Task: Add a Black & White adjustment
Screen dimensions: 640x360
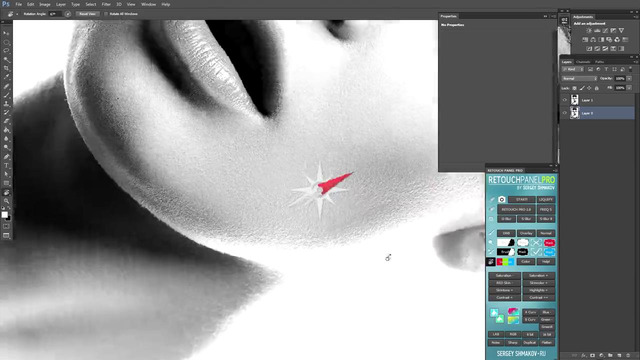Action: point(601,40)
